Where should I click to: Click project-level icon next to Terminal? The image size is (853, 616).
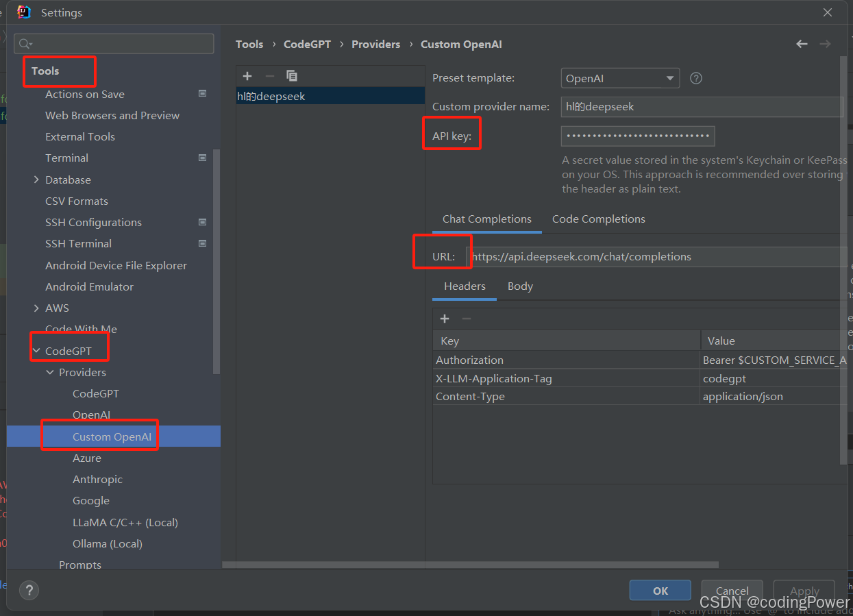202,158
